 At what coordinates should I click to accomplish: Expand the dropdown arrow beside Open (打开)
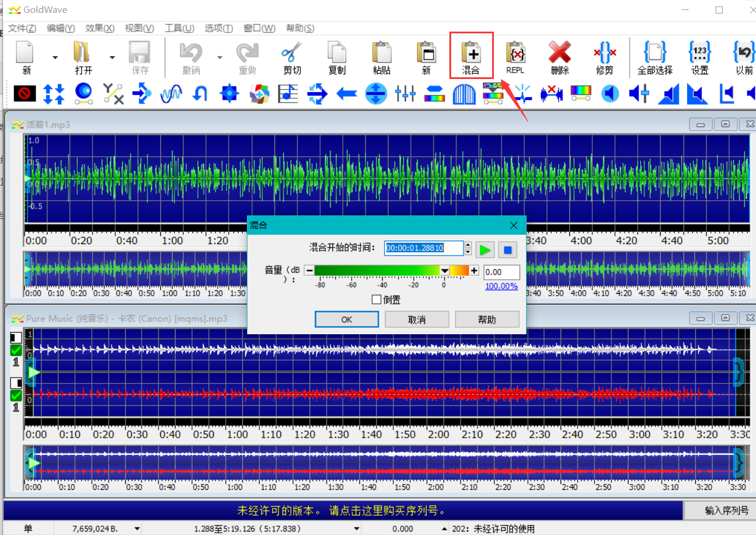coord(112,57)
